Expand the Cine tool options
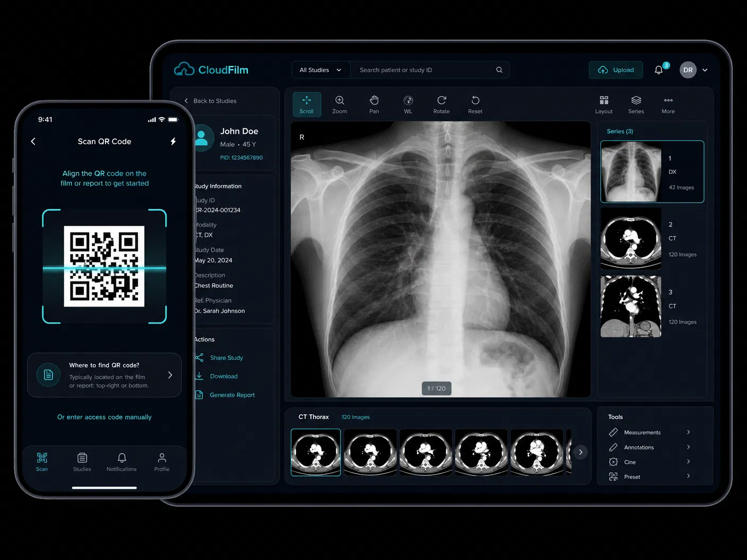Screen dimensions: 747x560 coord(689,461)
